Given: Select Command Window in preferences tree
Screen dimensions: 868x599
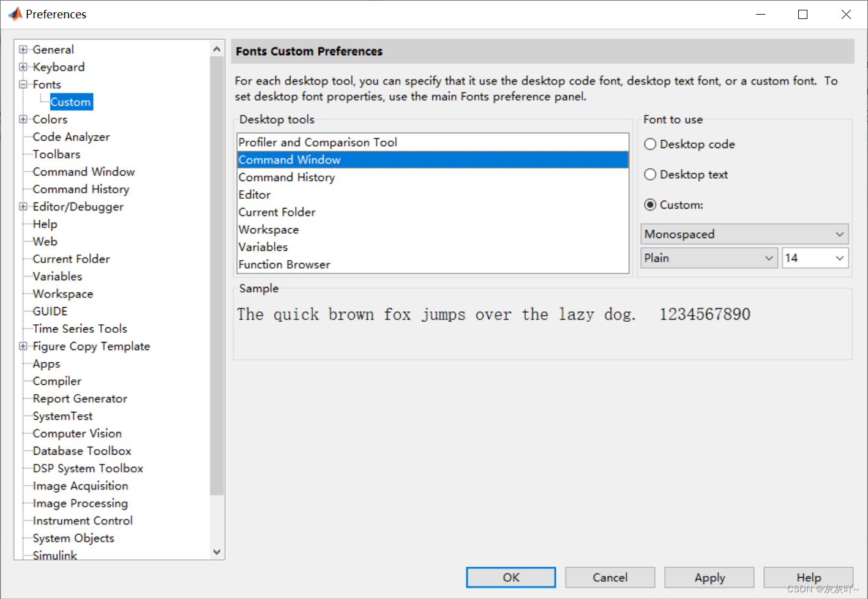Looking at the screenshot, I should pyautogui.click(x=84, y=172).
